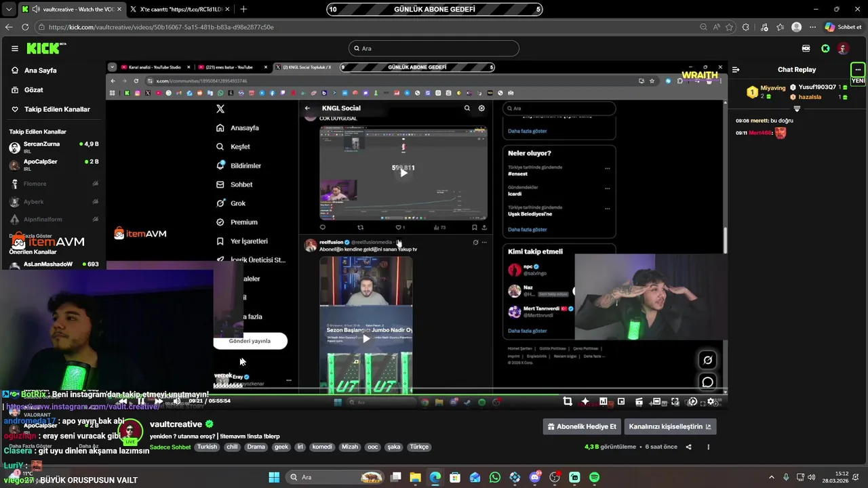Open the Kick sidebar hamburger menu

pyautogui.click(x=14, y=48)
